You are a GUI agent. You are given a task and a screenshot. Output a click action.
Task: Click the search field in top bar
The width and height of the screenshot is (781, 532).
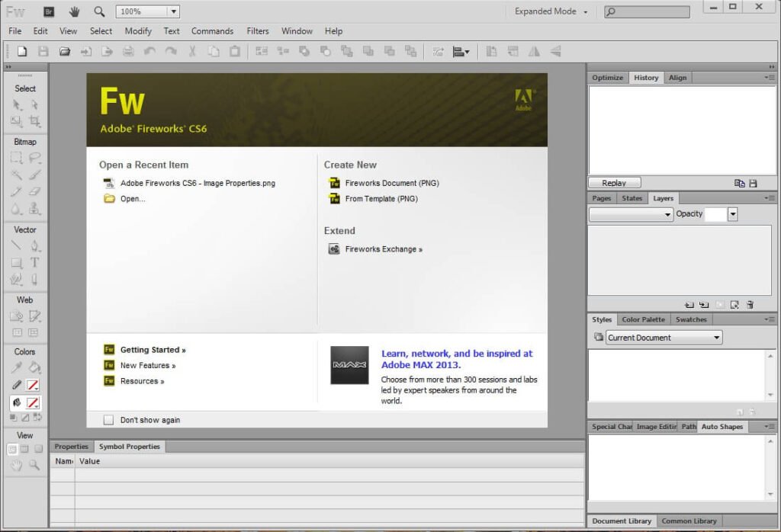[647, 11]
